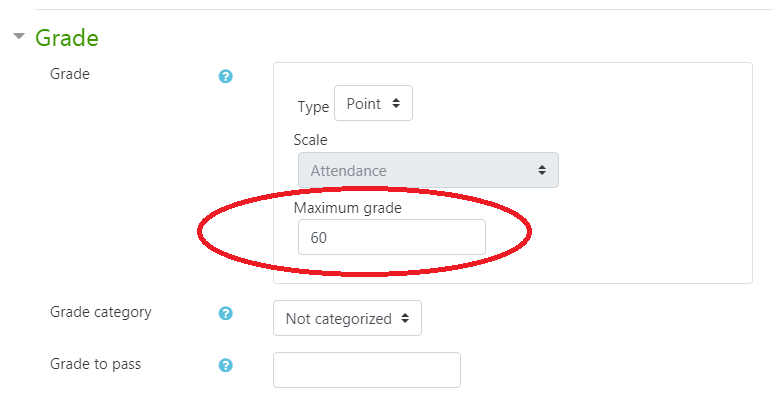
Task: Open help icon beside Grade category
Action: click(x=225, y=313)
